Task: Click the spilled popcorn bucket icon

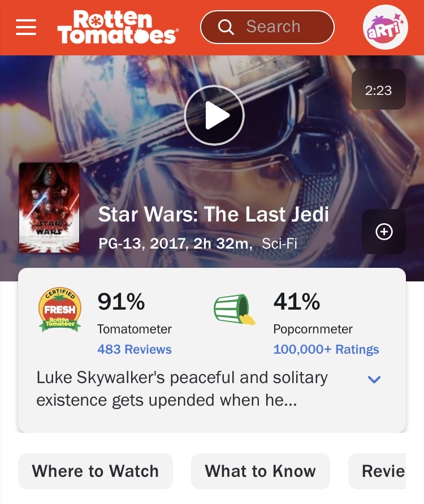Action: point(235,309)
